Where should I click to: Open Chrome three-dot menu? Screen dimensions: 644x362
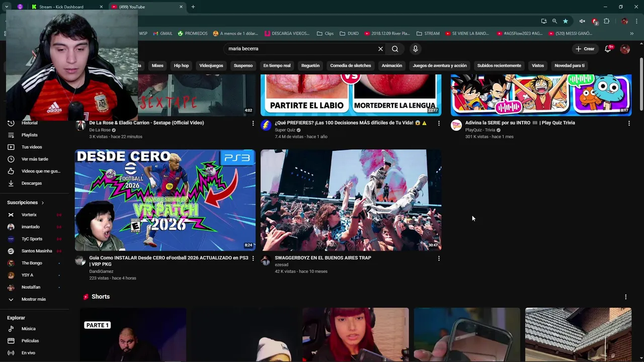coord(637,21)
